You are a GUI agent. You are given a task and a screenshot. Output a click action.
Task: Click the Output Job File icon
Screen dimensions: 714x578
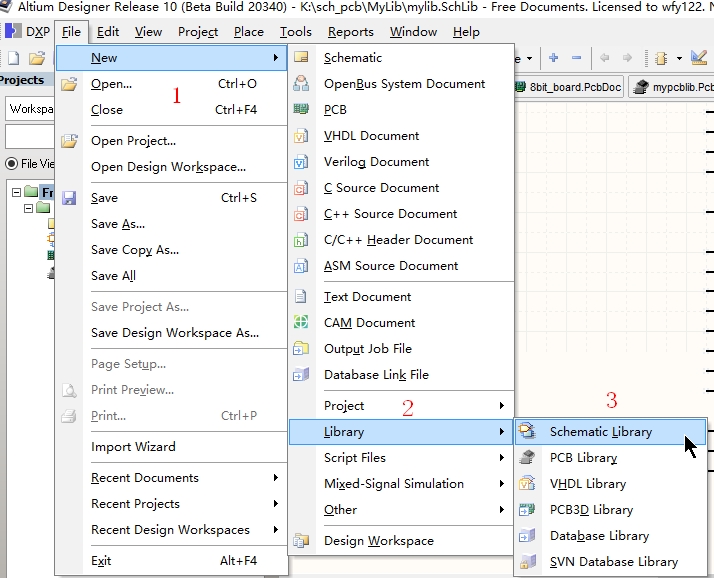(x=301, y=348)
